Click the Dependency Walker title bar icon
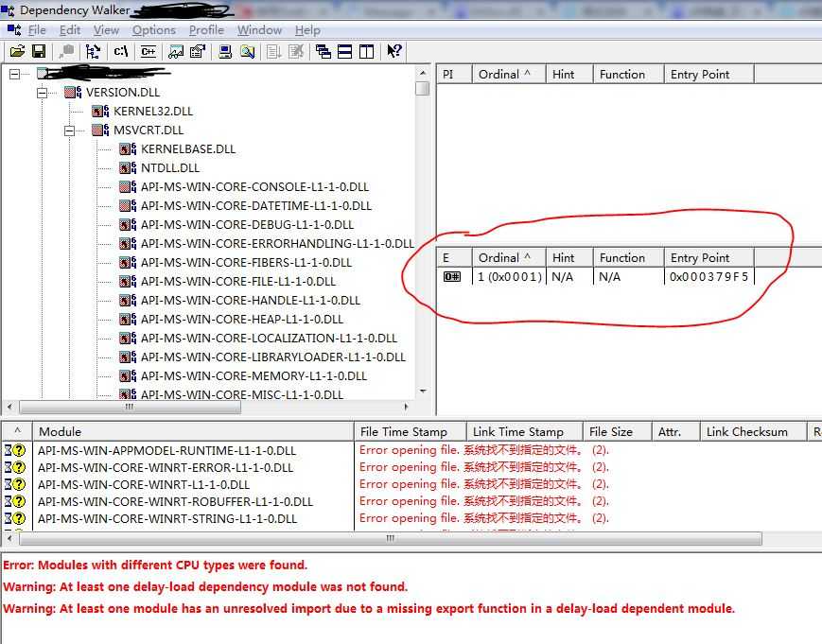Screen dimensions: 822x644 coord(8,9)
